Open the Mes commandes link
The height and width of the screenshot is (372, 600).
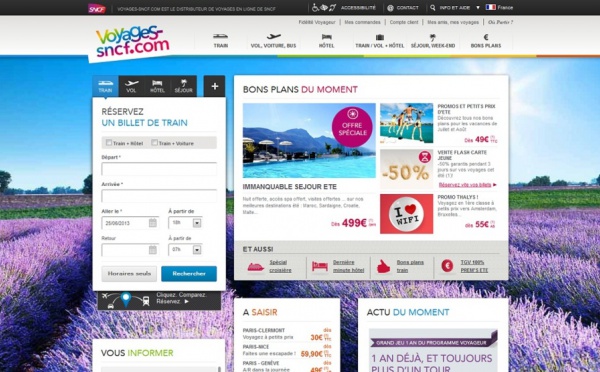(x=362, y=22)
